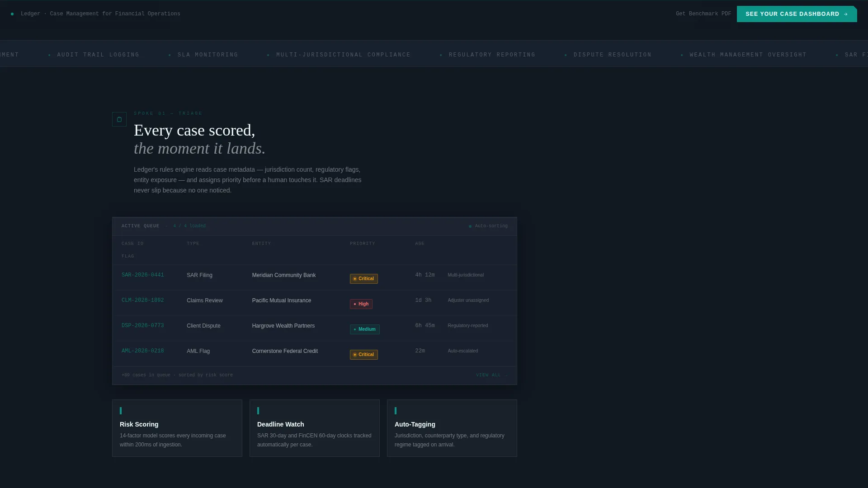The height and width of the screenshot is (488, 868).
Task: Open case SAR-2026-0441
Action: [x=143, y=275]
